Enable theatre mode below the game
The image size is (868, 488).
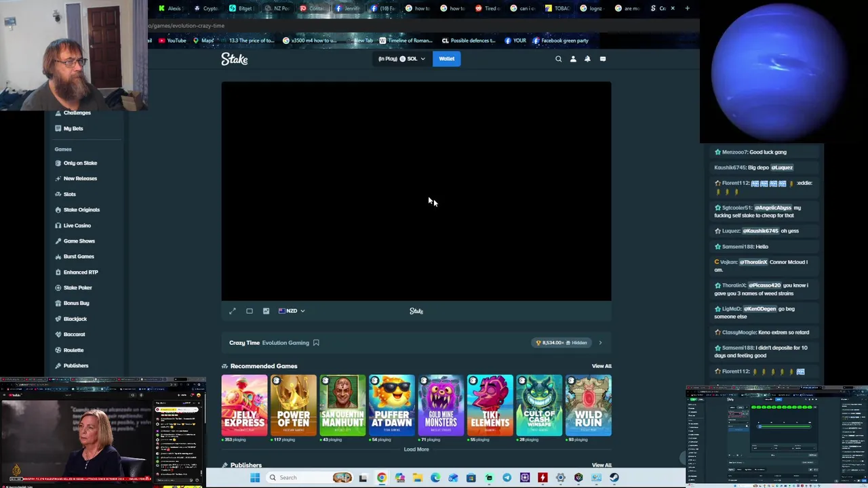point(250,311)
